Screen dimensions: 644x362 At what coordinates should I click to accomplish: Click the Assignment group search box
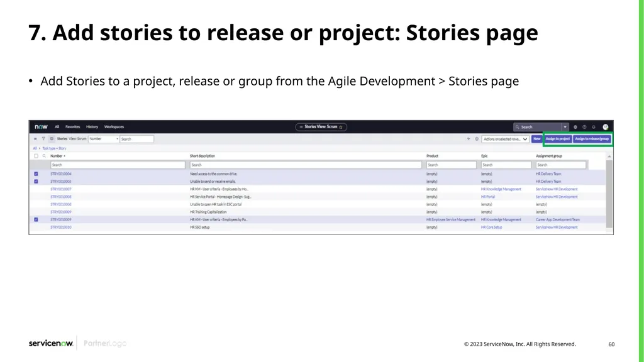coord(560,165)
